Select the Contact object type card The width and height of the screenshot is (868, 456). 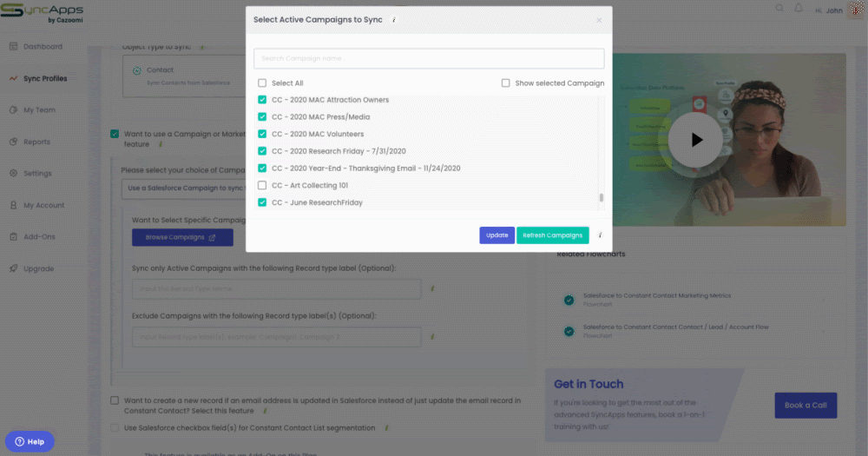coord(184,76)
